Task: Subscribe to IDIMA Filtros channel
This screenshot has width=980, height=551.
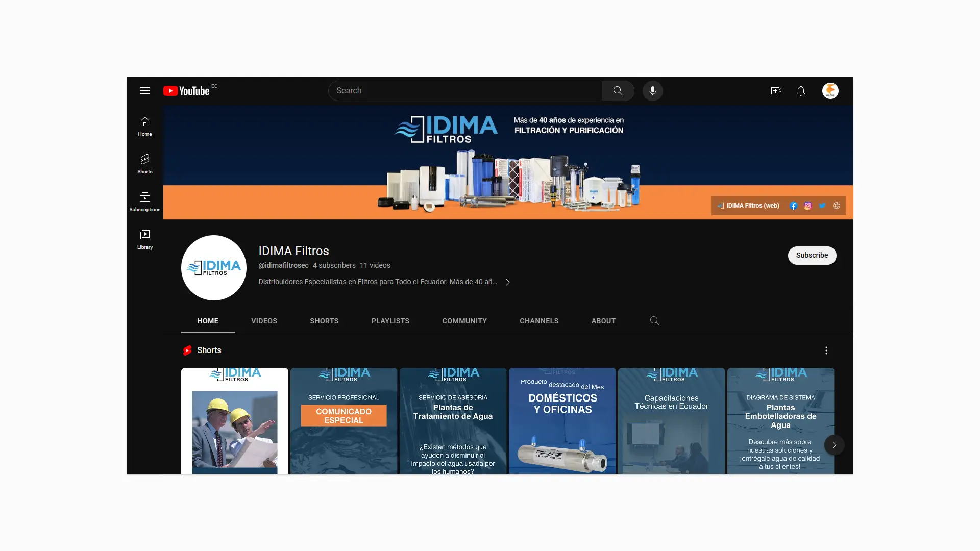Action: pyautogui.click(x=812, y=255)
